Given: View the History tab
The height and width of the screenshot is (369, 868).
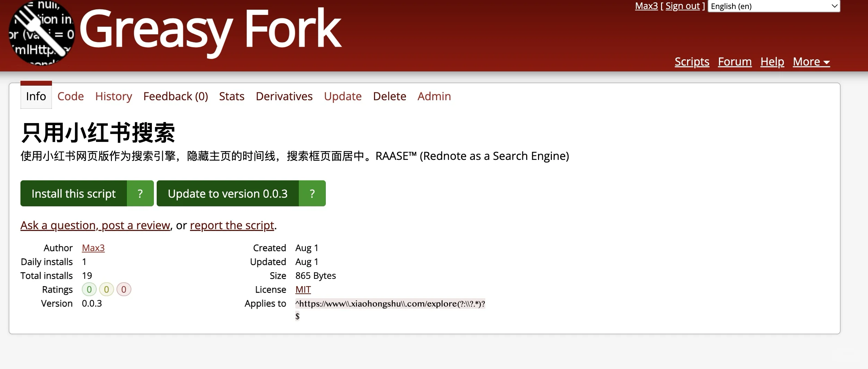Looking at the screenshot, I should 114,96.
